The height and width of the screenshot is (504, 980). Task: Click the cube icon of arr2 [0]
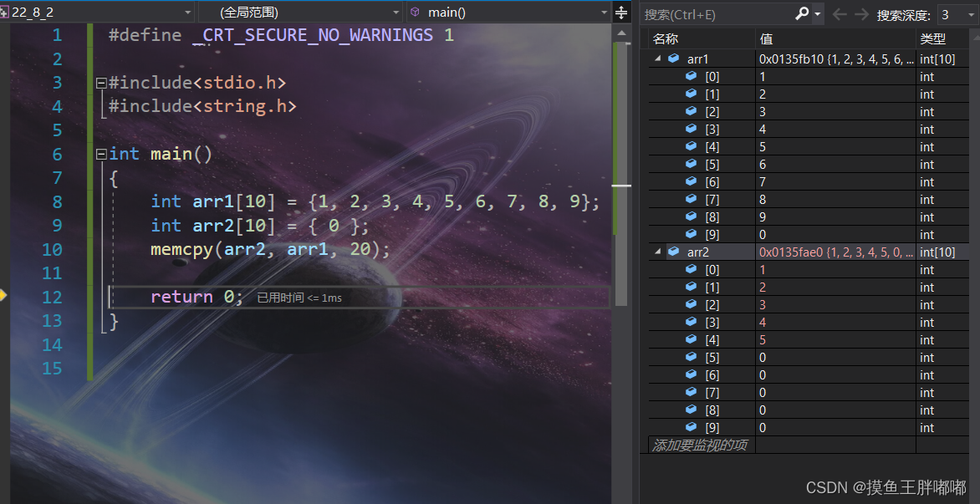[691, 269]
